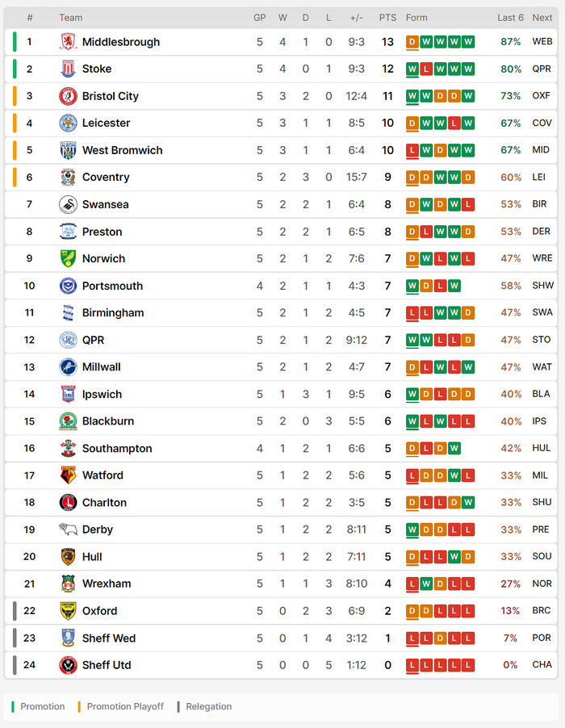
Task: Click the Relegation legend label
Action: [x=208, y=707]
